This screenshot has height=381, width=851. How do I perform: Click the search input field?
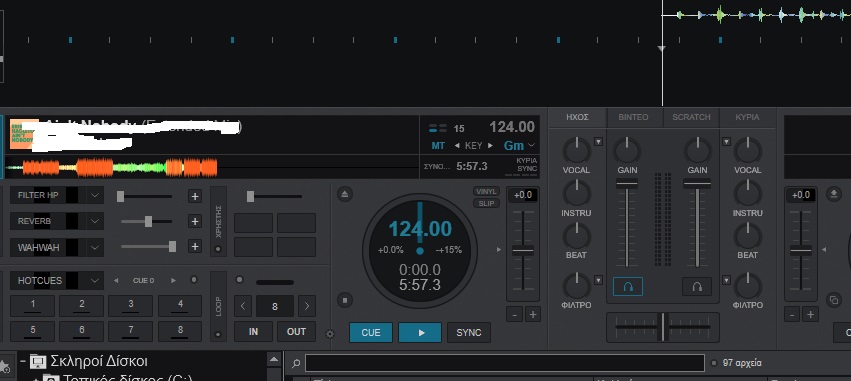(505, 363)
